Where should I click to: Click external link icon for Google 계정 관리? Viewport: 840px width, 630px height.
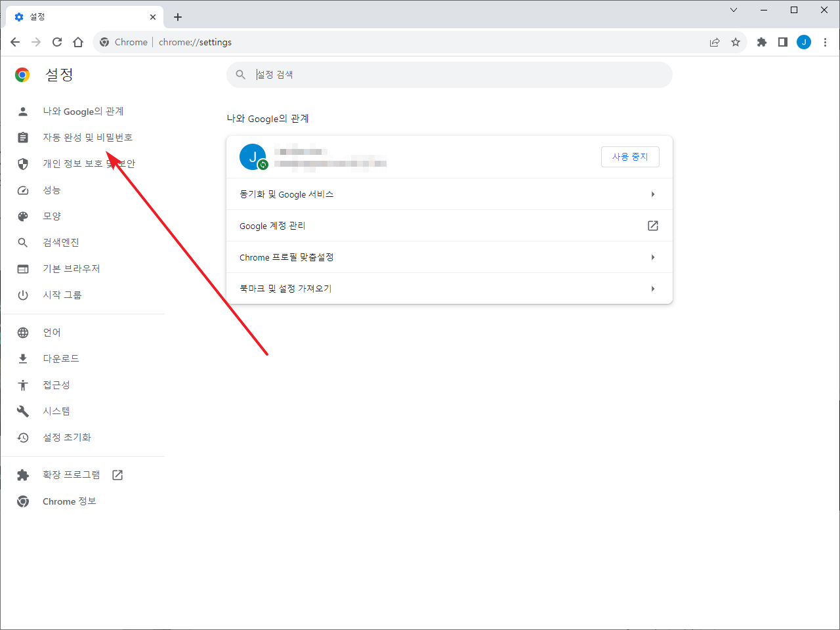point(653,226)
